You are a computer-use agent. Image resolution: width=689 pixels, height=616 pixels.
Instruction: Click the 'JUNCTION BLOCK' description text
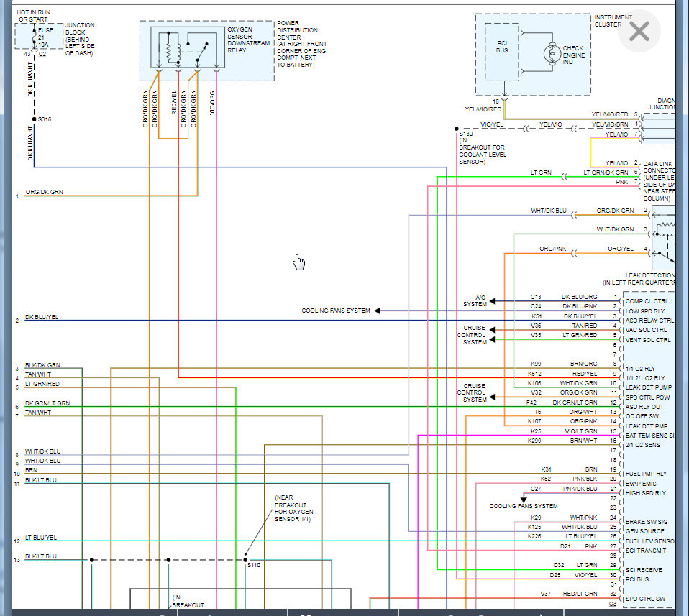80,39
